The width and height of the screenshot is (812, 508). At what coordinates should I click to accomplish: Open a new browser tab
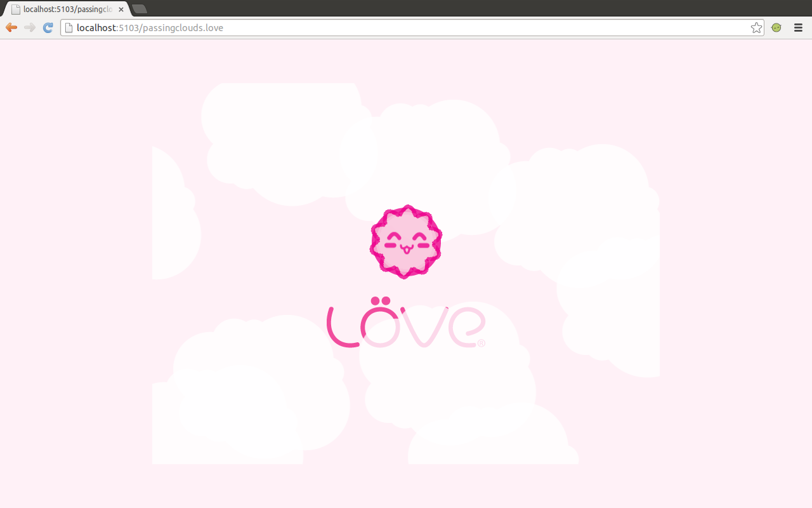pyautogui.click(x=139, y=9)
